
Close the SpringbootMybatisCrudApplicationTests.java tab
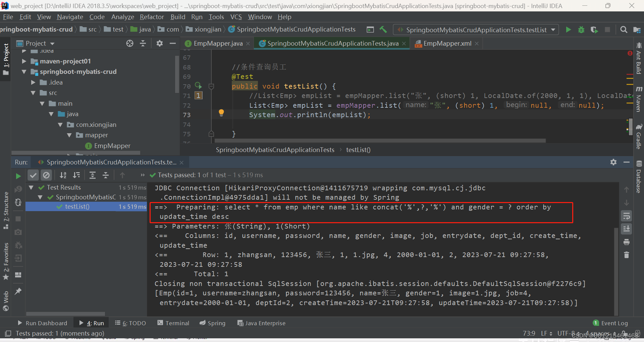pos(404,44)
